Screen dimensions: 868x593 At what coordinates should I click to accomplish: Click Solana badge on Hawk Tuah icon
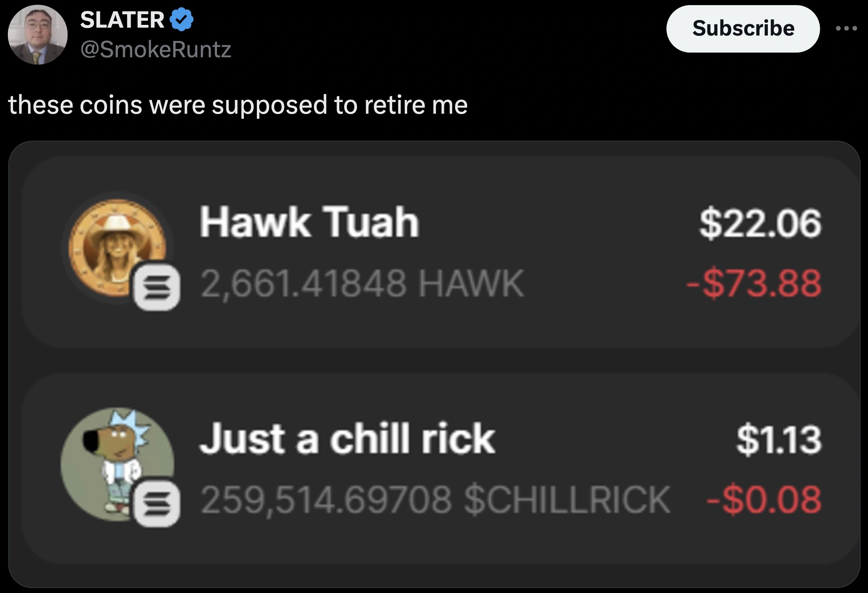(157, 287)
